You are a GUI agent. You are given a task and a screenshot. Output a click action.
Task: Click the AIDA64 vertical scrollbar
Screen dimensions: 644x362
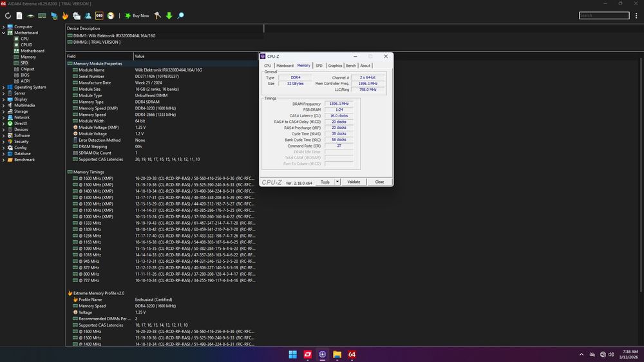coord(641,175)
